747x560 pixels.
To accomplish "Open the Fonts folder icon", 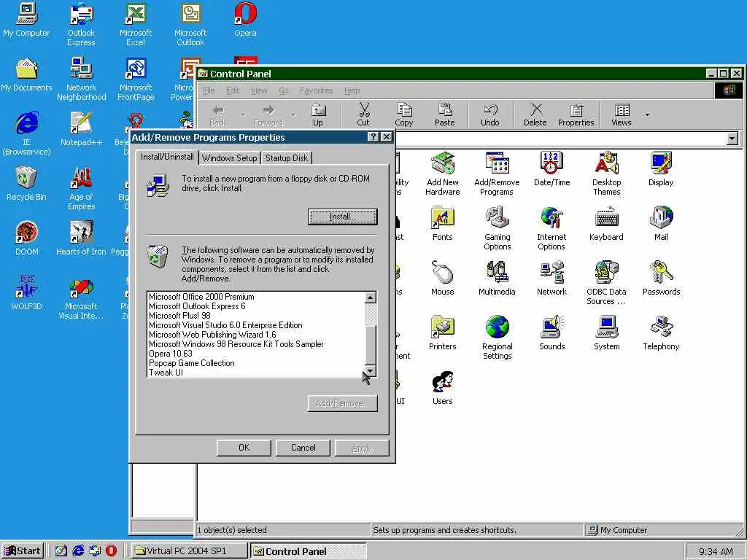I will (x=443, y=223).
